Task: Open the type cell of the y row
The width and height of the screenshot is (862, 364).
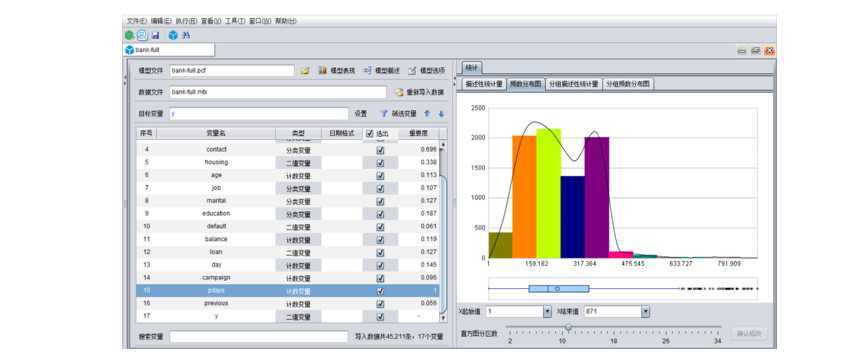Action: click(x=298, y=316)
